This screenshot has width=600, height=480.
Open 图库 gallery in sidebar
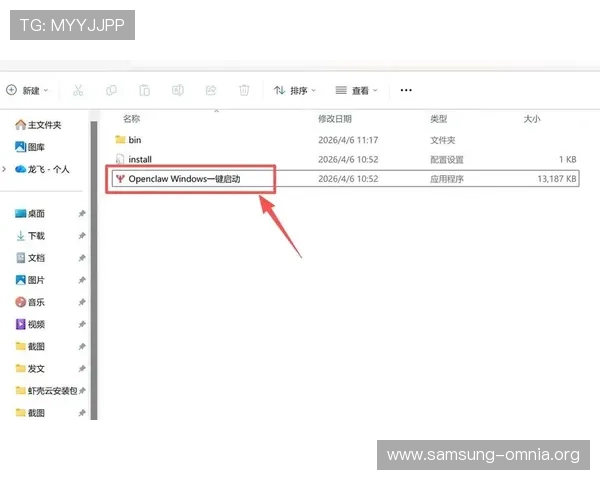click(30, 147)
